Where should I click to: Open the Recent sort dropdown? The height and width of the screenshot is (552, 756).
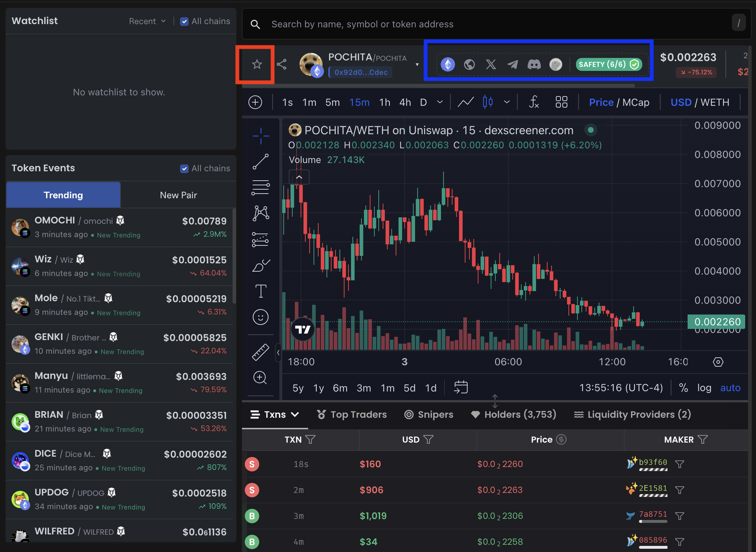[147, 21]
